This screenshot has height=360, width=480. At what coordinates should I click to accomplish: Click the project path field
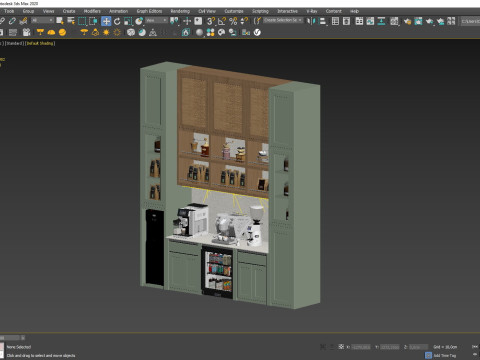(470, 21)
